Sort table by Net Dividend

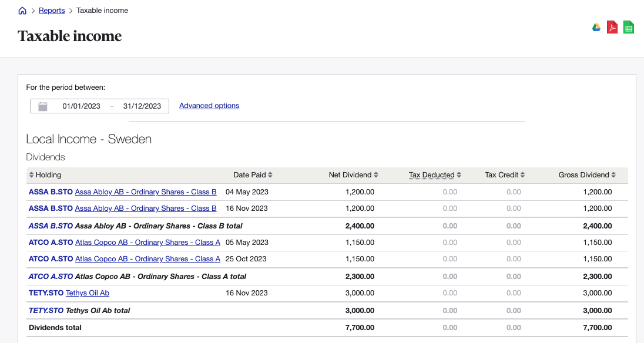[x=353, y=175]
